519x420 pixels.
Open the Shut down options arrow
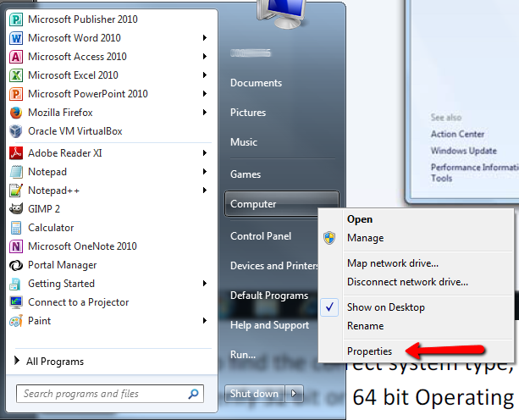(x=294, y=394)
